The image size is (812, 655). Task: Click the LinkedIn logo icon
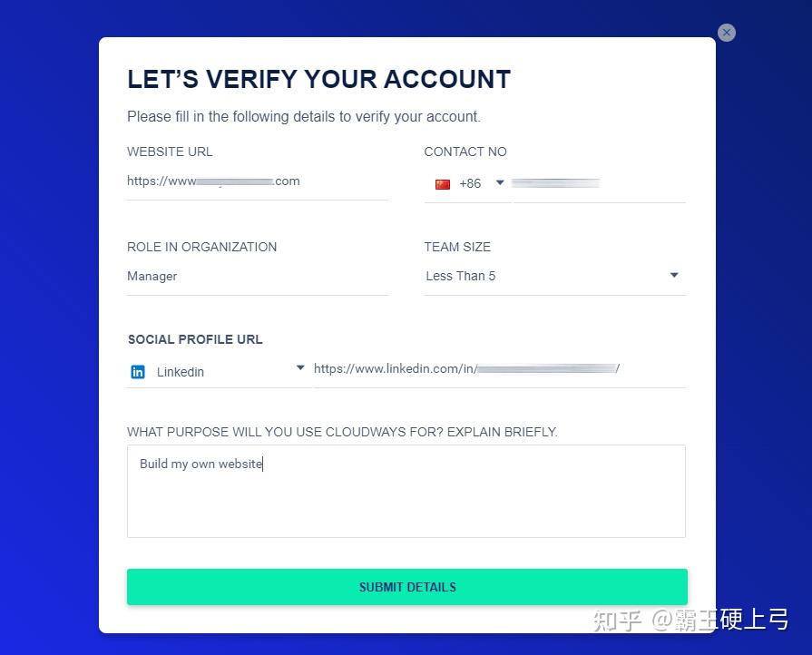point(138,372)
